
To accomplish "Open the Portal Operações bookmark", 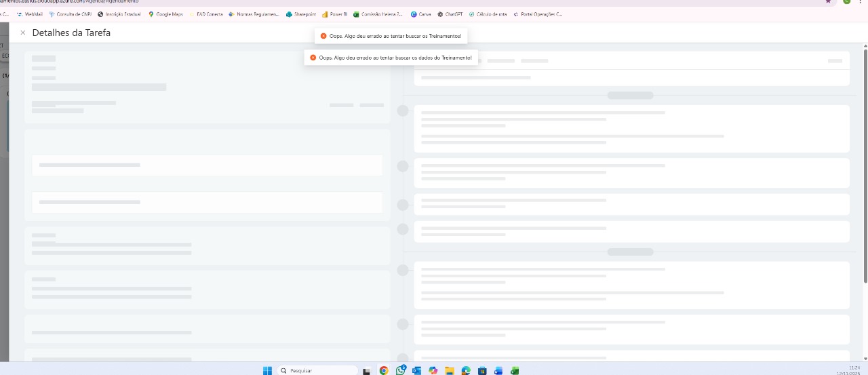I will click(x=538, y=14).
